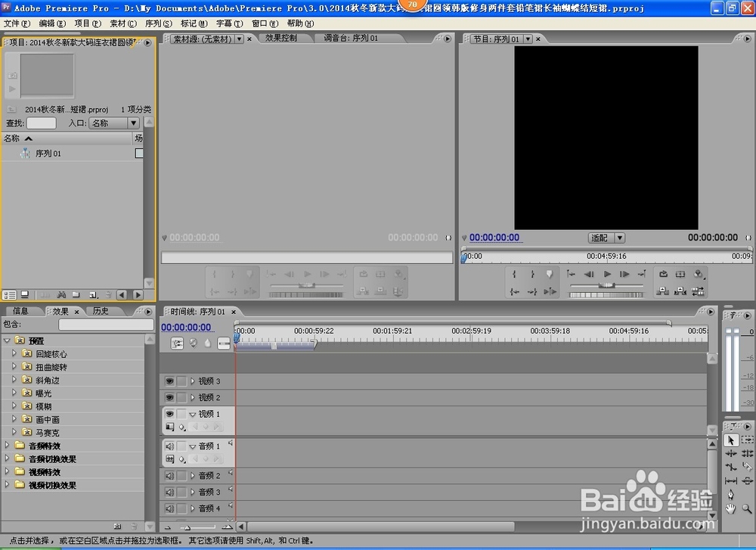This screenshot has height=550, width=756.
Task: Click 查找 search field in project panel
Action: [42, 123]
